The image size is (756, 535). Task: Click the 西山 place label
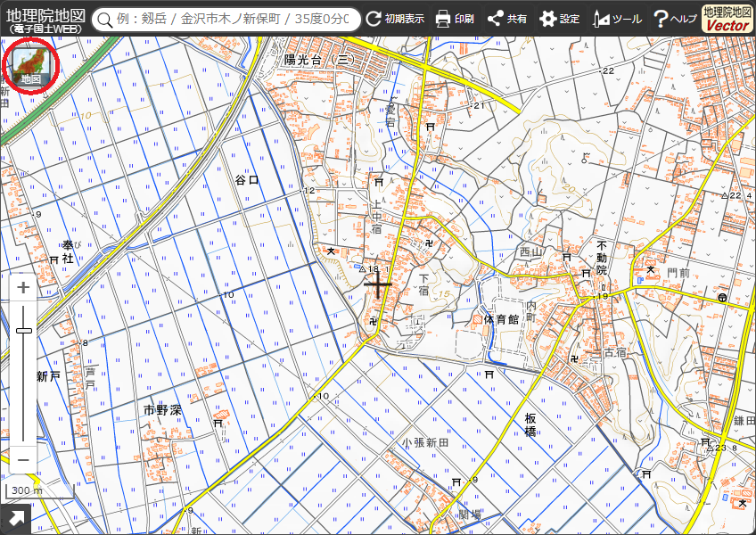pyautogui.click(x=531, y=251)
